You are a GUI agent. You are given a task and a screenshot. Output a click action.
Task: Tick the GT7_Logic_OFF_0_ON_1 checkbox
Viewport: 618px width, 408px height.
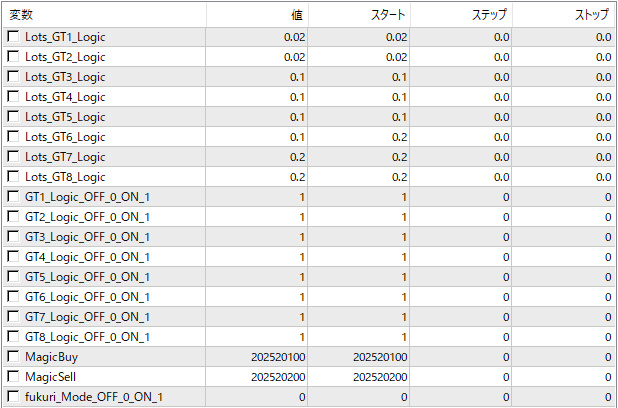tap(13, 317)
